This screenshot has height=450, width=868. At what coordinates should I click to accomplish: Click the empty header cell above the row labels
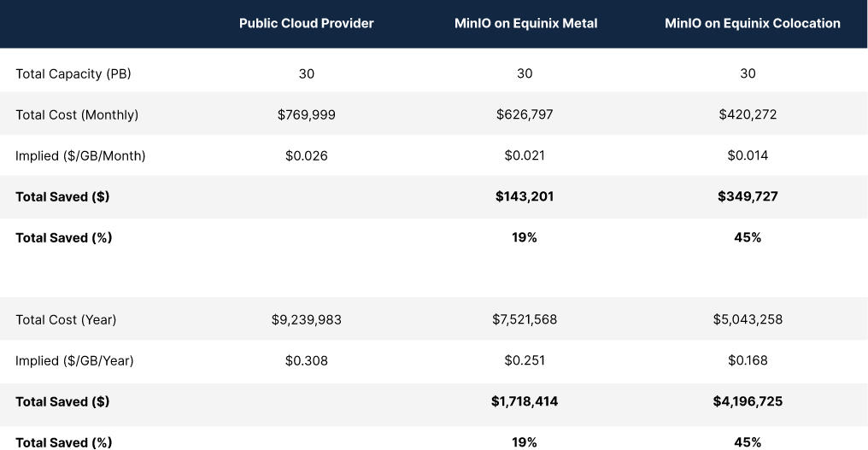tap(94, 24)
